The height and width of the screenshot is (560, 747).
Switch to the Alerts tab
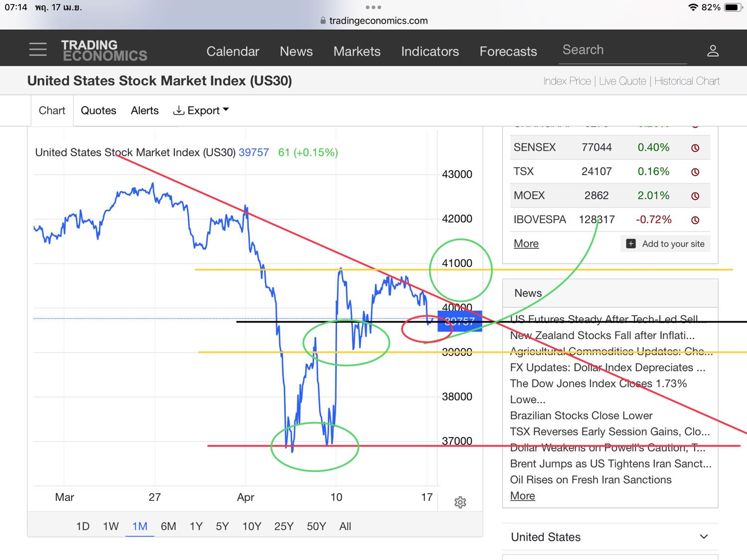click(145, 111)
